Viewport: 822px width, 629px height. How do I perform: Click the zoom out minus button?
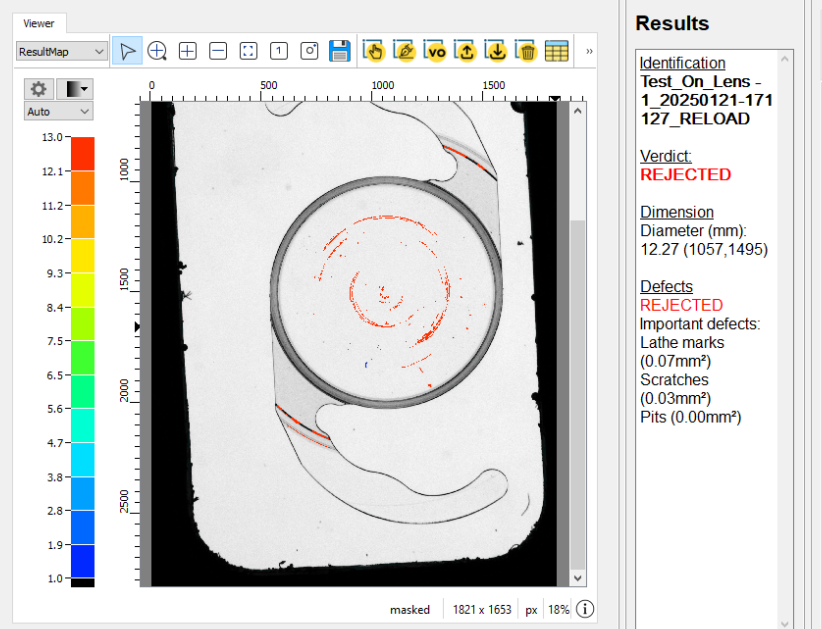coord(218,51)
